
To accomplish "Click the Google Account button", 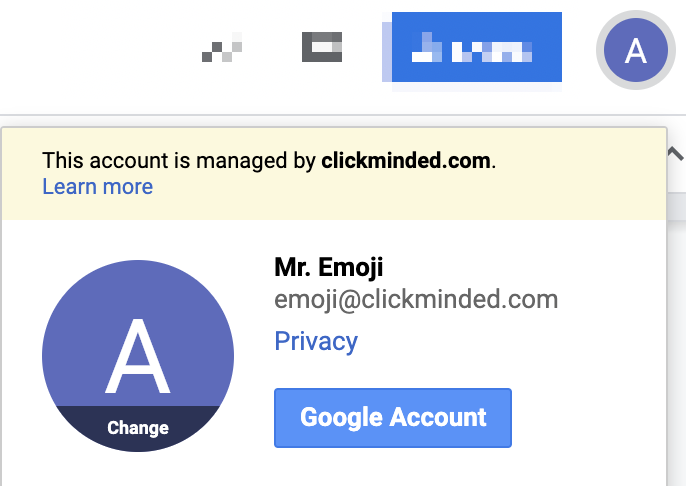I will (393, 417).
